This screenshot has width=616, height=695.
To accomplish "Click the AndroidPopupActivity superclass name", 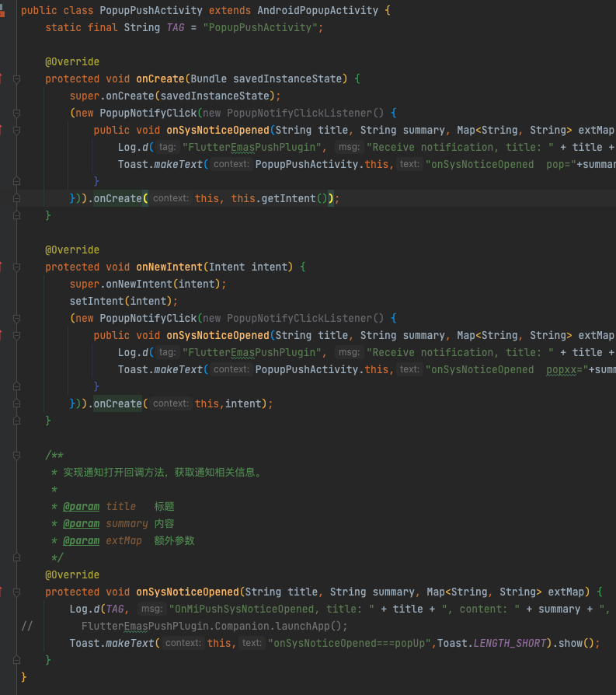I will pos(318,11).
